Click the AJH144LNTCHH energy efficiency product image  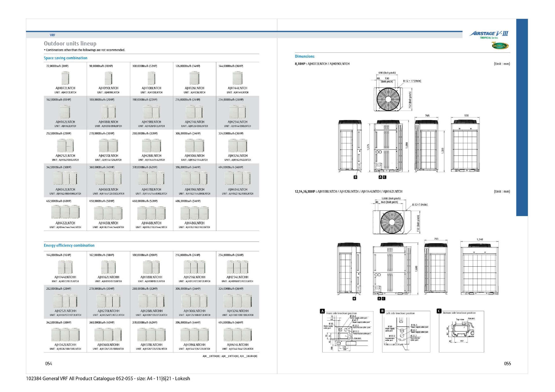click(x=65, y=267)
